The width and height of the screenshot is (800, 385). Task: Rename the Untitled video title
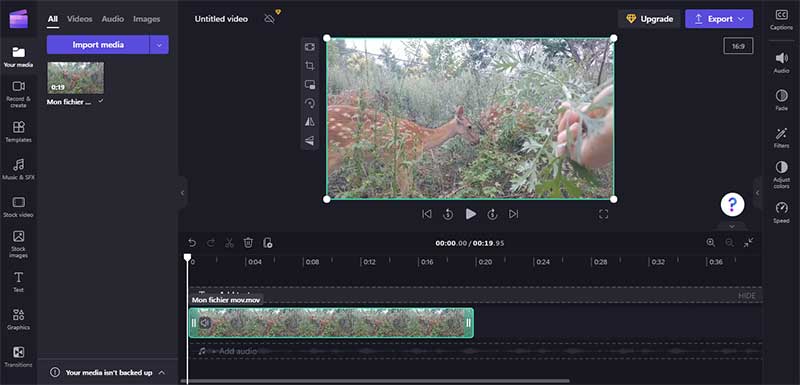coord(221,19)
